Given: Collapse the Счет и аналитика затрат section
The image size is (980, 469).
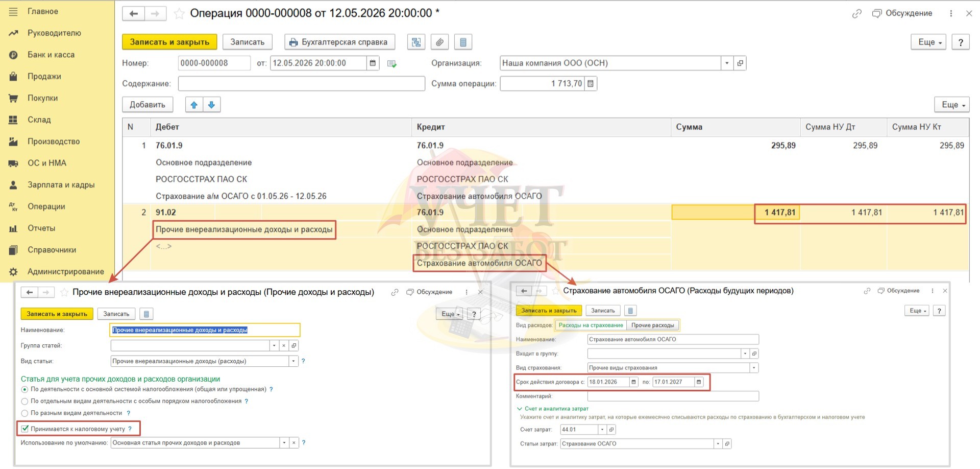Looking at the screenshot, I should (x=520, y=409).
